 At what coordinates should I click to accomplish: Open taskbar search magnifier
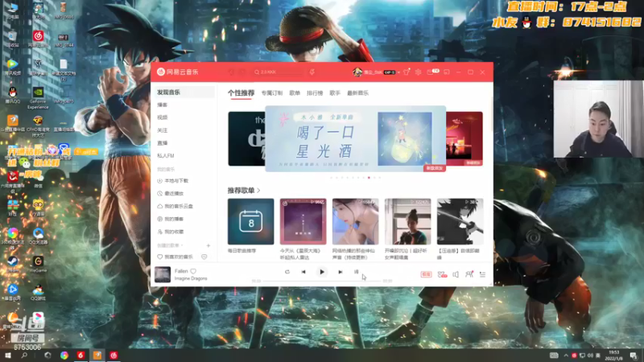coord(24,356)
